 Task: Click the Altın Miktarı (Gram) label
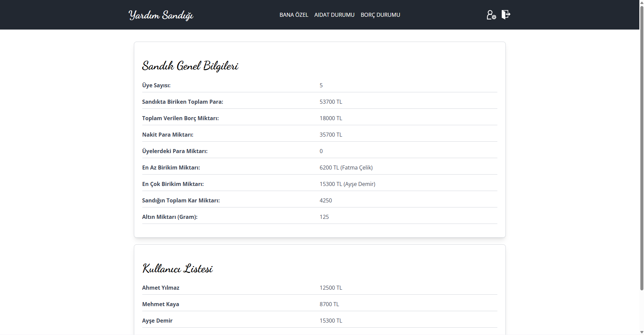[169, 217]
